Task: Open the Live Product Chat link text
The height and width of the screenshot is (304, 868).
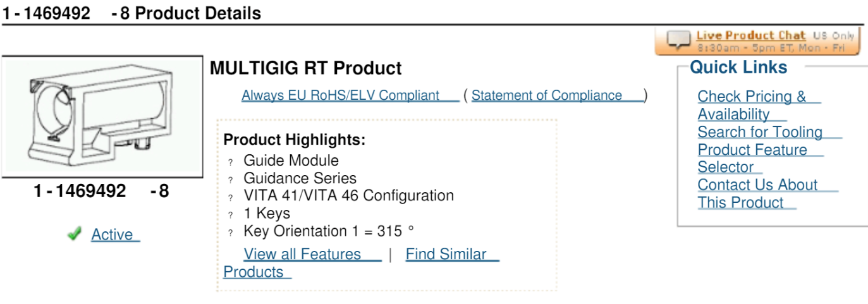Action: pyautogui.click(x=751, y=35)
